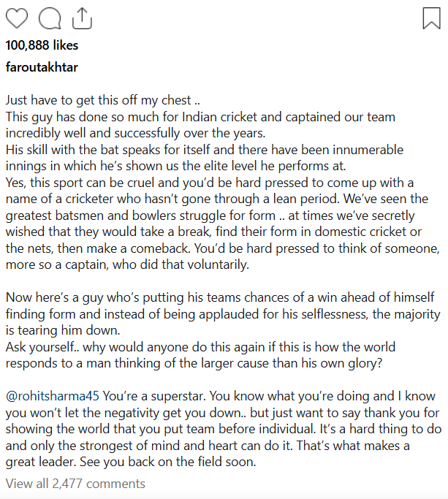This screenshot has width=448, height=499.
Task: Click the paragraph starting 'Now here's a guy'
Action: 223,313
